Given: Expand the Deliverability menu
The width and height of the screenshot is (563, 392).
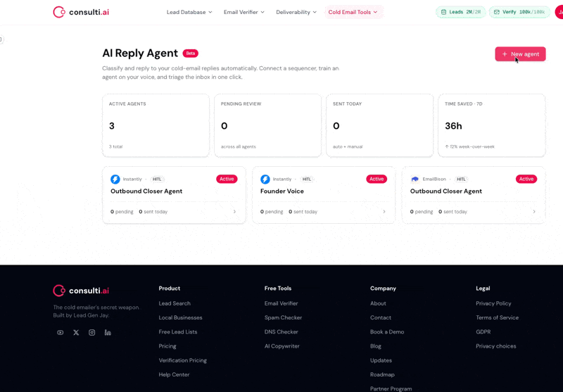Looking at the screenshot, I should tap(296, 12).
